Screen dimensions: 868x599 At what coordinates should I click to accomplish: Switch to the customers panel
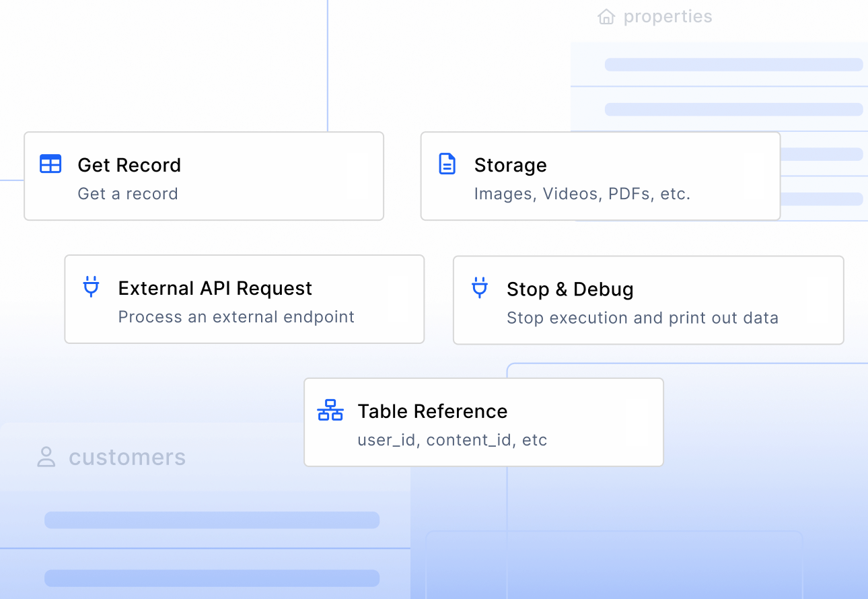127,456
